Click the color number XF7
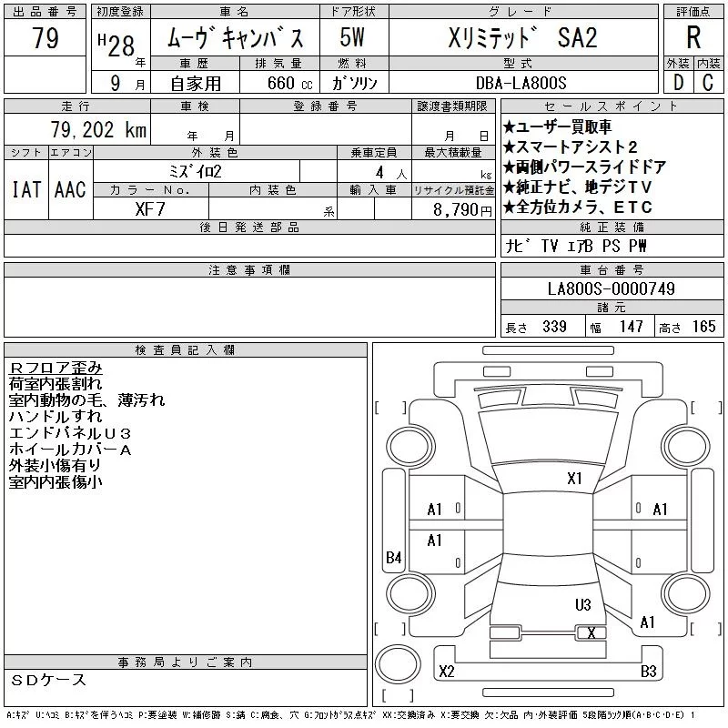Viewport: 728px width, 728px height. coord(150,208)
